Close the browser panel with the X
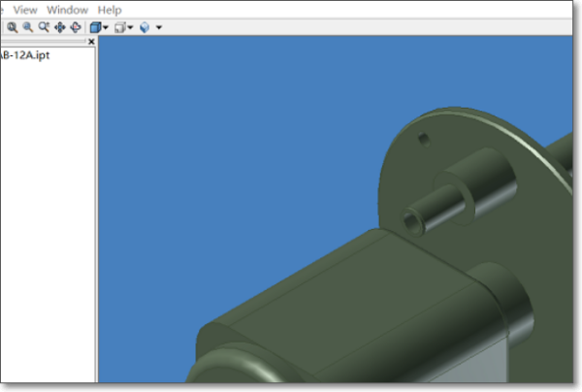This screenshot has height=392, width=582. click(x=91, y=42)
